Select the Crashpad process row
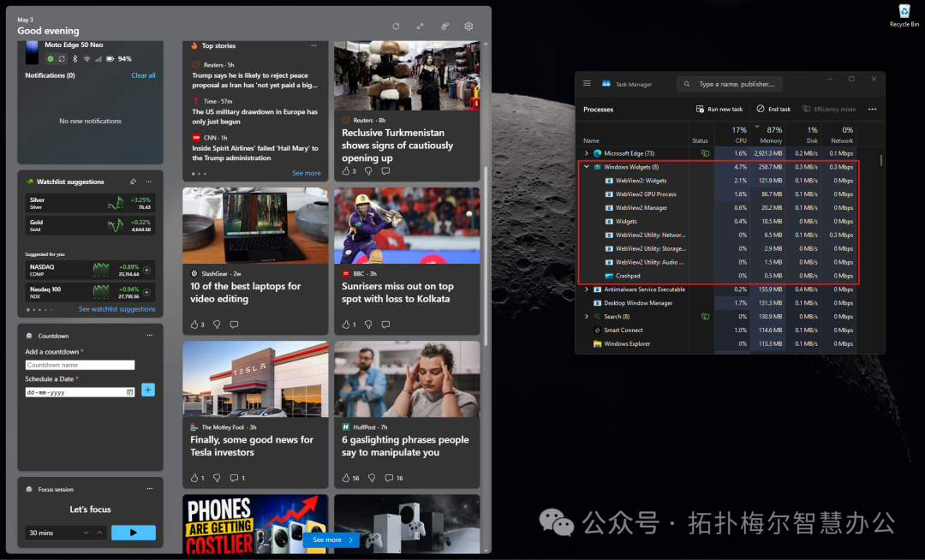 [x=718, y=276]
